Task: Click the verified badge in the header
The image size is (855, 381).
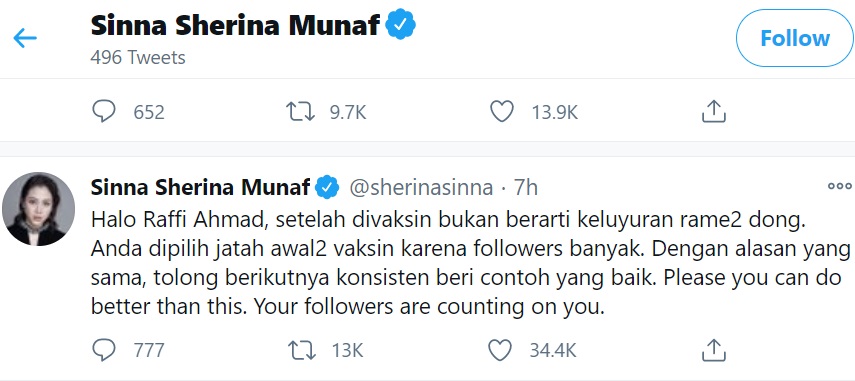Action: click(x=401, y=25)
